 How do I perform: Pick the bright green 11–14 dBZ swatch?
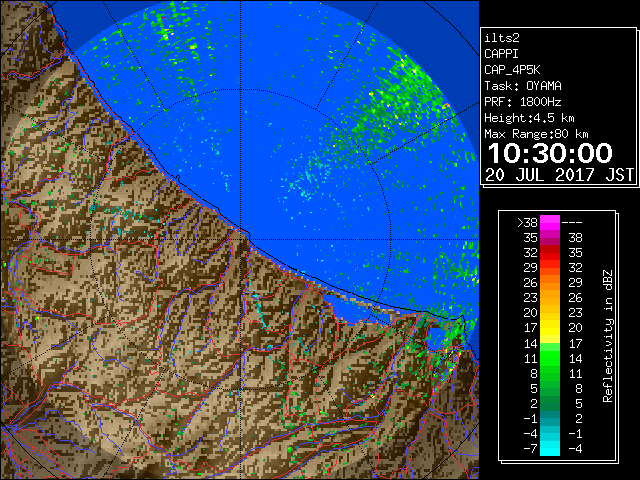click(x=550, y=358)
